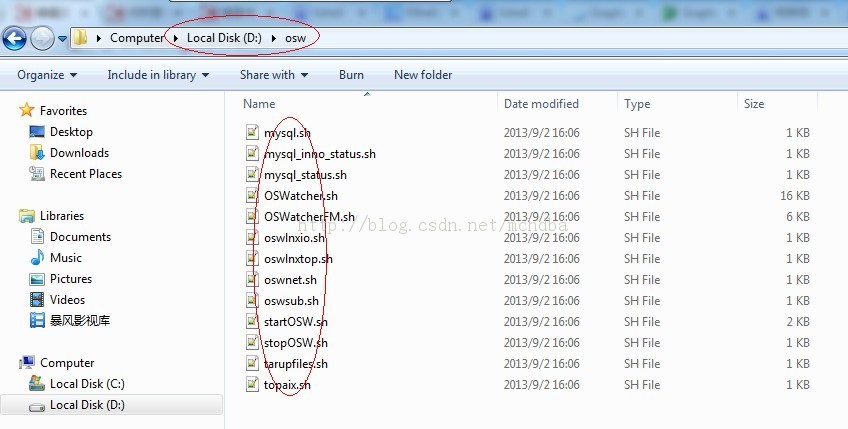The width and height of the screenshot is (848, 429).
Task: Select osw in the address breadcrumb
Action: (x=295, y=38)
